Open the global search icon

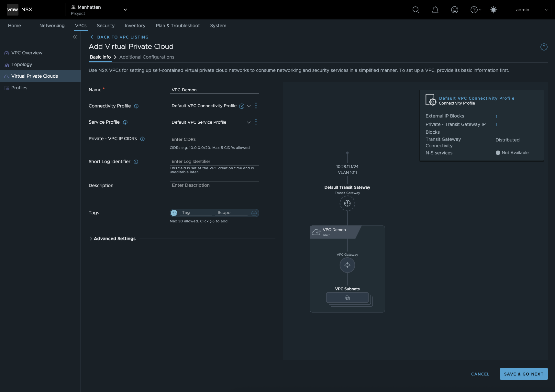click(416, 10)
